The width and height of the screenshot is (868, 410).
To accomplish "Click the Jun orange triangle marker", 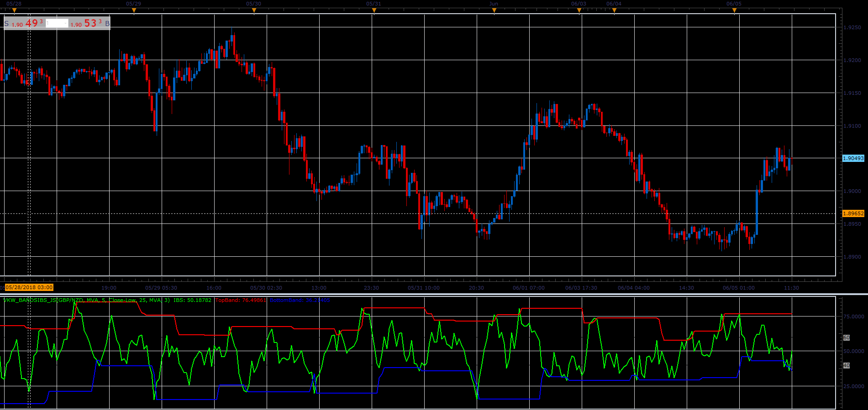I will pos(494,10).
